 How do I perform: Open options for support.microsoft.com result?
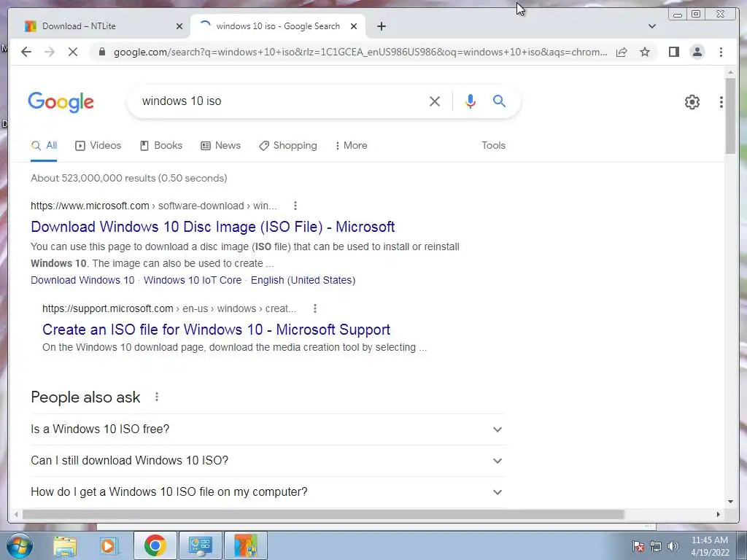click(x=315, y=308)
